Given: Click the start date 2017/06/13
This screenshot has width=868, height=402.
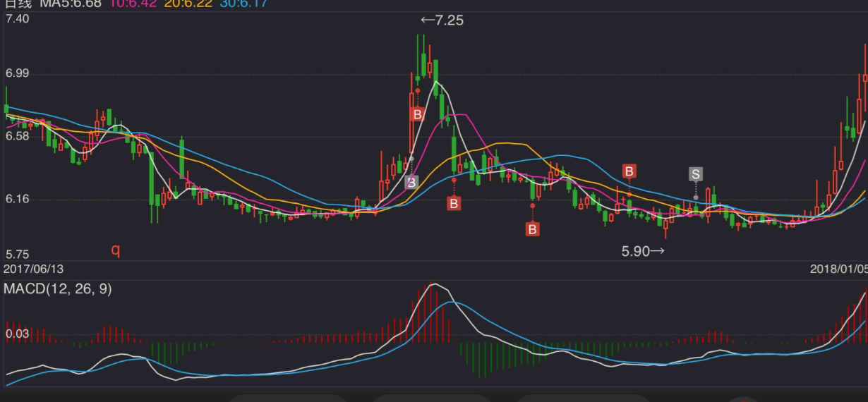Looking at the screenshot, I should [34, 269].
